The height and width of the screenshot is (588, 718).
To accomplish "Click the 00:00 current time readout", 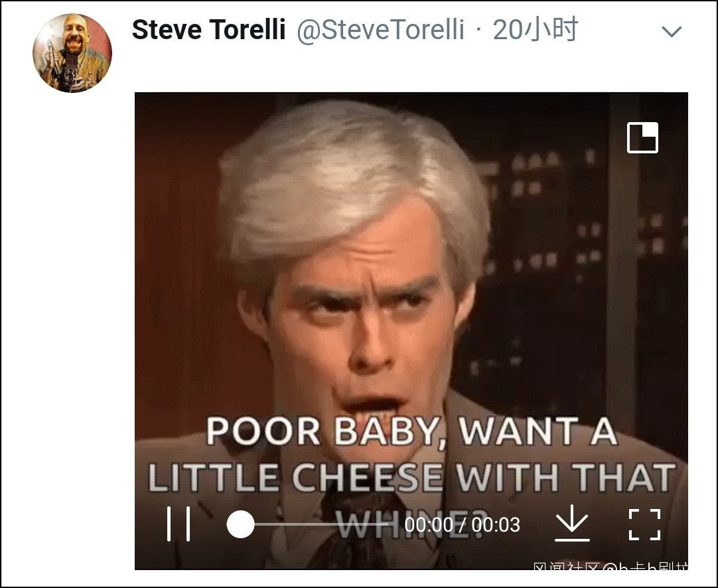I will (x=429, y=525).
